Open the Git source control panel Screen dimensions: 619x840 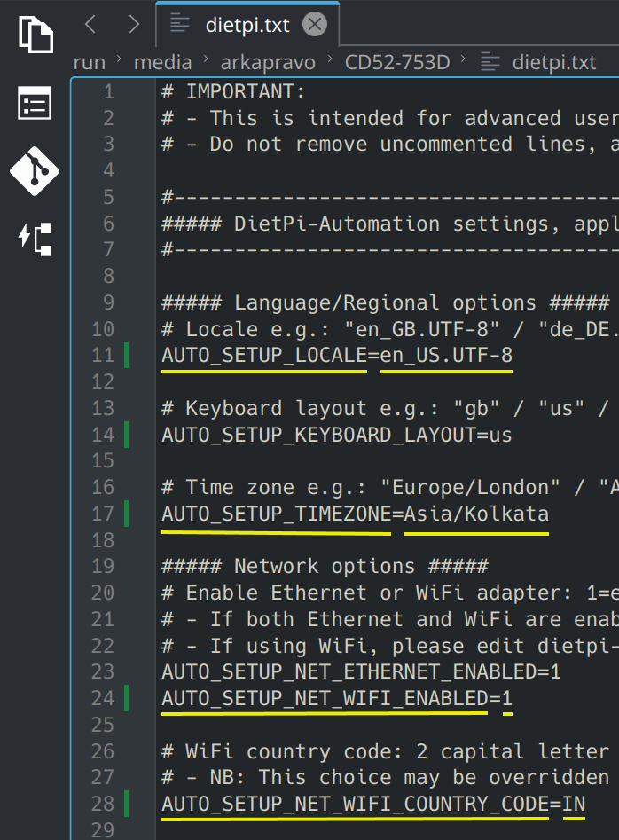coord(35,171)
